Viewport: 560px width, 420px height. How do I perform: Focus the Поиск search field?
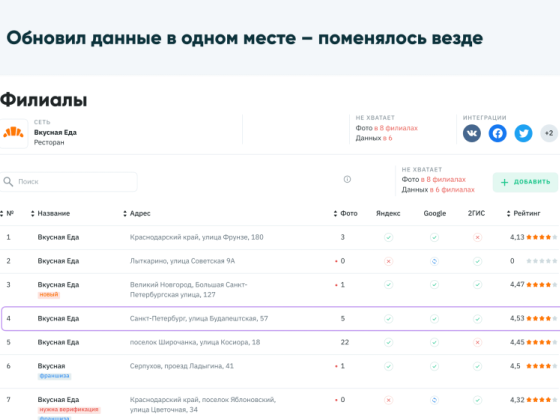tap(68, 182)
